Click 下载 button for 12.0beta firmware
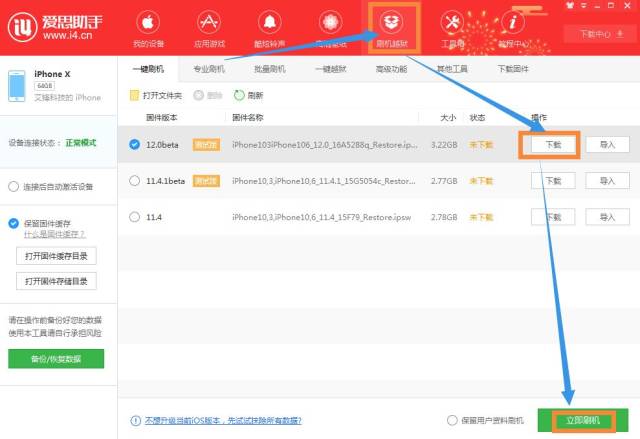The image size is (640, 439). point(553,144)
